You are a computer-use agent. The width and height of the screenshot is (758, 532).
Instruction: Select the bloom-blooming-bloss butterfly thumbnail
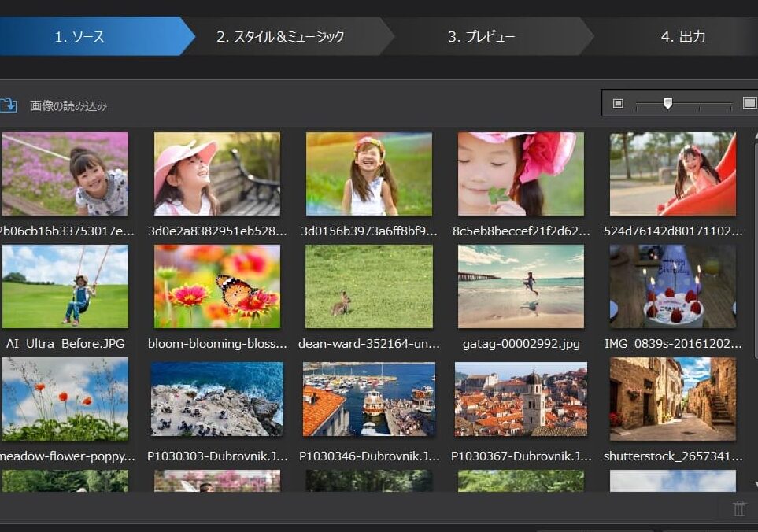tap(217, 286)
